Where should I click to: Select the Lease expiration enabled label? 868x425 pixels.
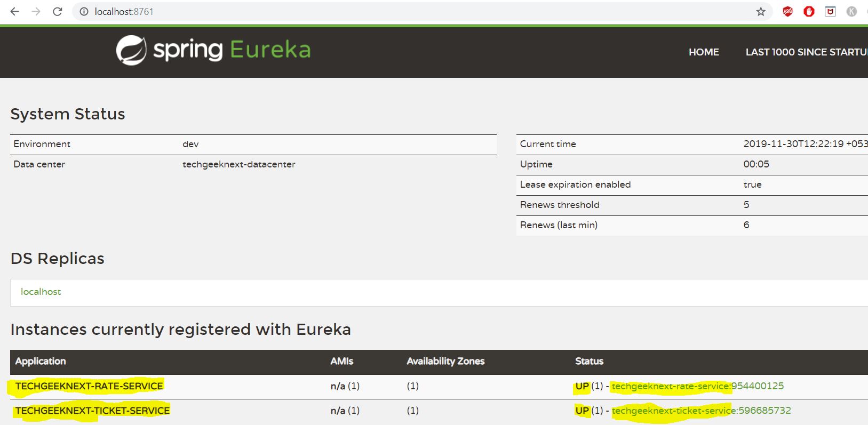point(575,185)
